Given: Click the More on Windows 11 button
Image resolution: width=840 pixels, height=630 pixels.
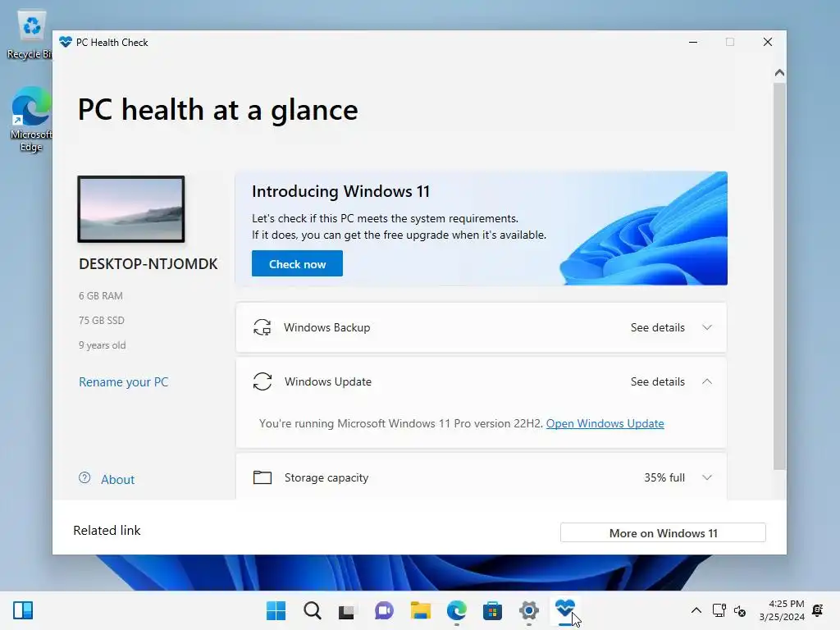Looking at the screenshot, I should click(x=663, y=533).
